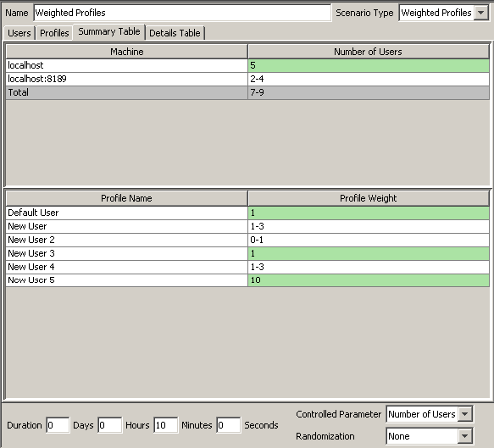This screenshot has width=494, height=448.
Task: Click the Total row label
Action: point(126,92)
